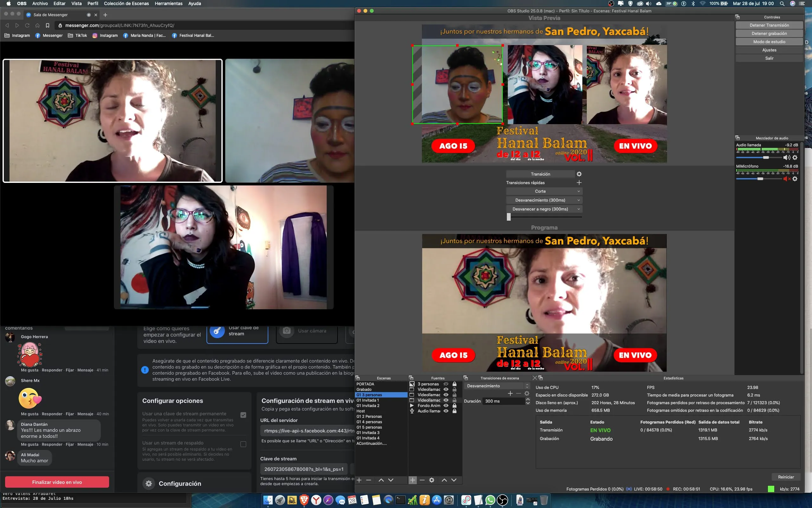Open Desvanecimiento (300ms) dropdown

coord(544,200)
